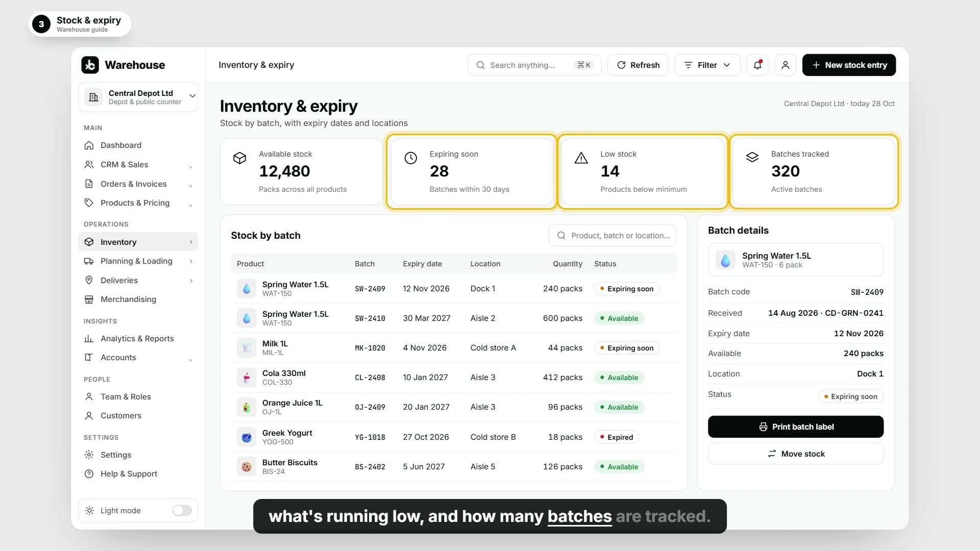
Task: Click the Move stock button
Action: (x=795, y=454)
